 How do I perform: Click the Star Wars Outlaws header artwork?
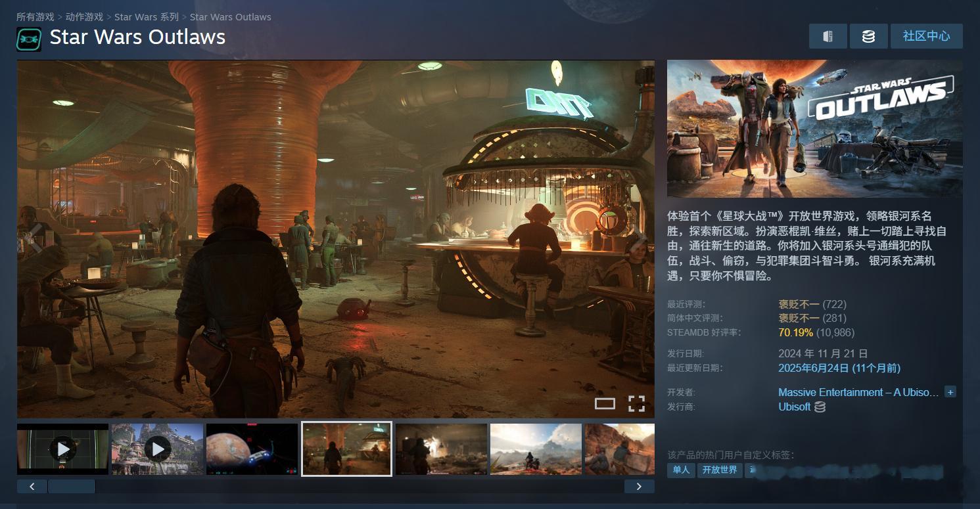pos(814,129)
